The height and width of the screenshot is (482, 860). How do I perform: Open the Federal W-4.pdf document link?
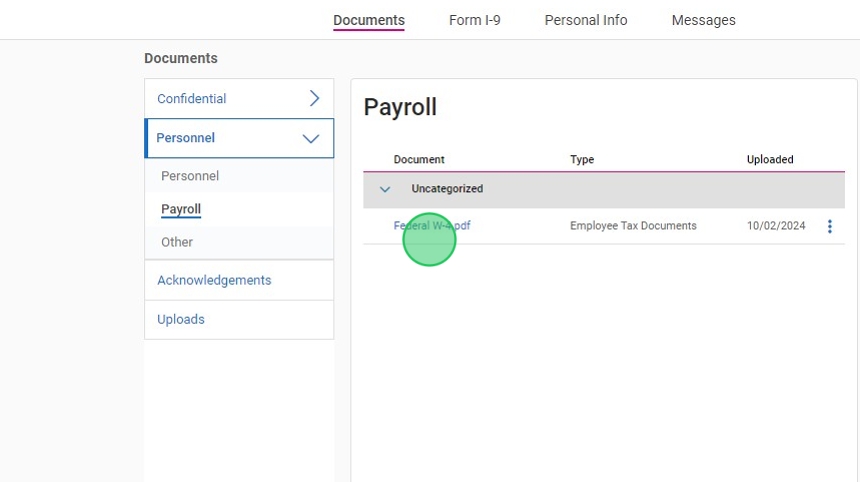(432, 225)
